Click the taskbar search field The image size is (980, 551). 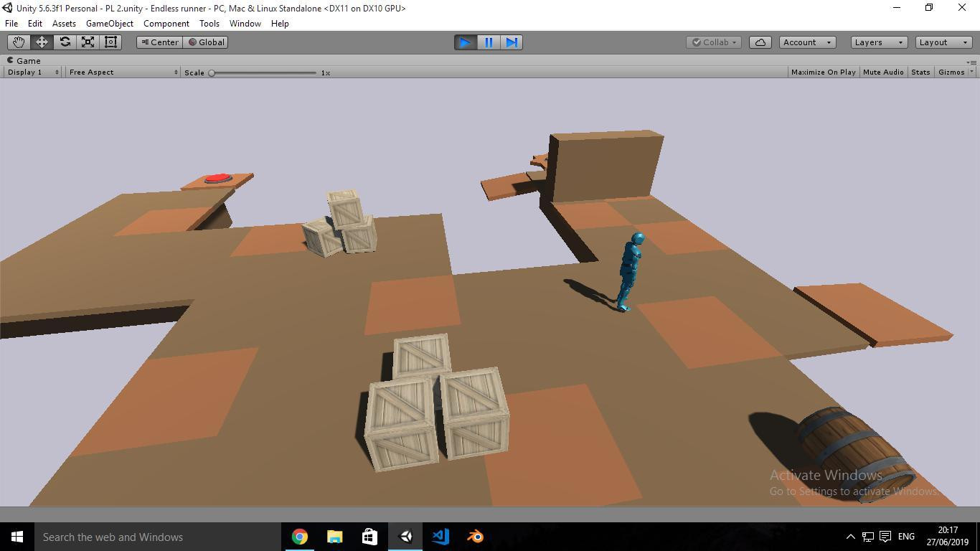(158, 537)
